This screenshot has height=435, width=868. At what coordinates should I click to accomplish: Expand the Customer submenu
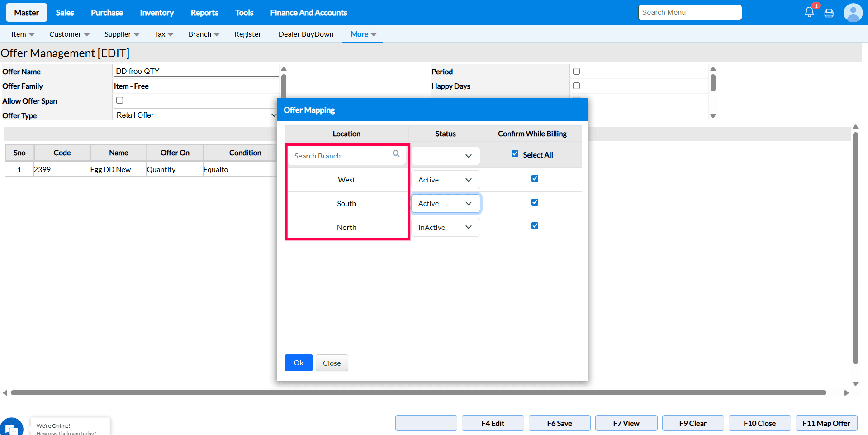click(x=70, y=34)
